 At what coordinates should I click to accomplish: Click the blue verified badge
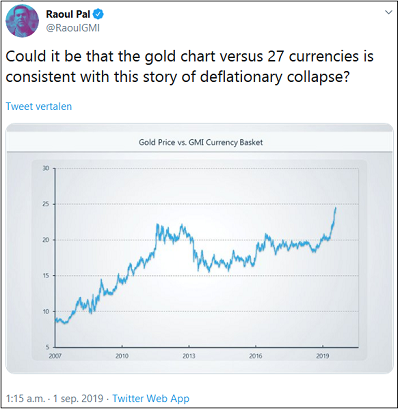[98, 14]
